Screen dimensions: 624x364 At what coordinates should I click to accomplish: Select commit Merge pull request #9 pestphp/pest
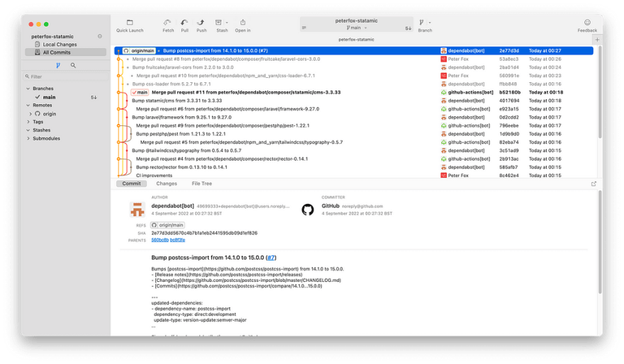pos(354,125)
